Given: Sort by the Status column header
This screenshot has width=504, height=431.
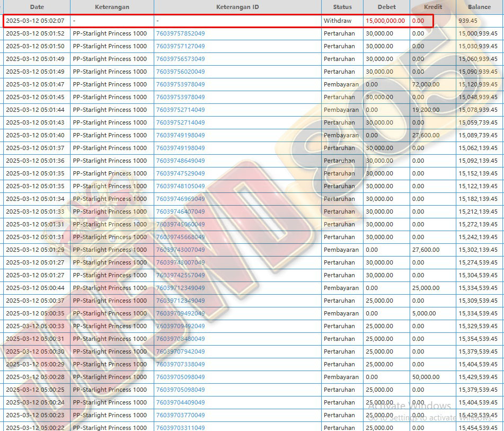Looking at the screenshot, I should coord(342,7).
